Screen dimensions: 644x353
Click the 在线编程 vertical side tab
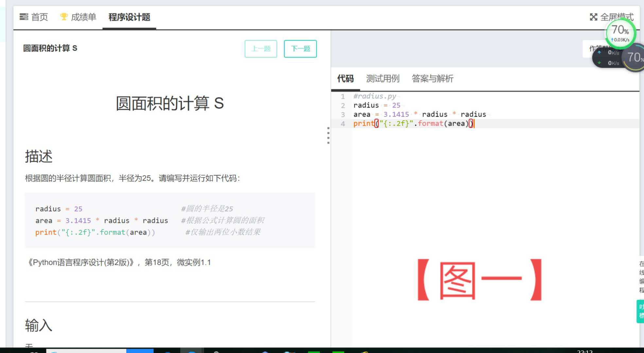641,277
